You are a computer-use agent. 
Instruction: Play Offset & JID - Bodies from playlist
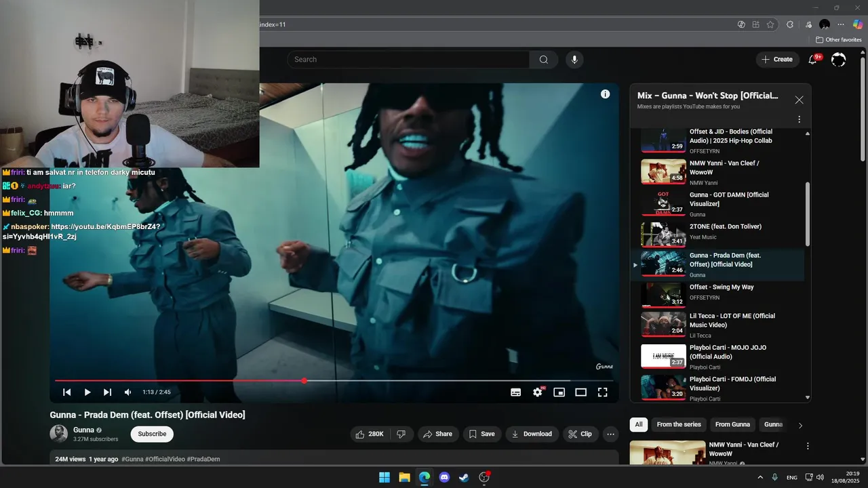click(719, 140)
